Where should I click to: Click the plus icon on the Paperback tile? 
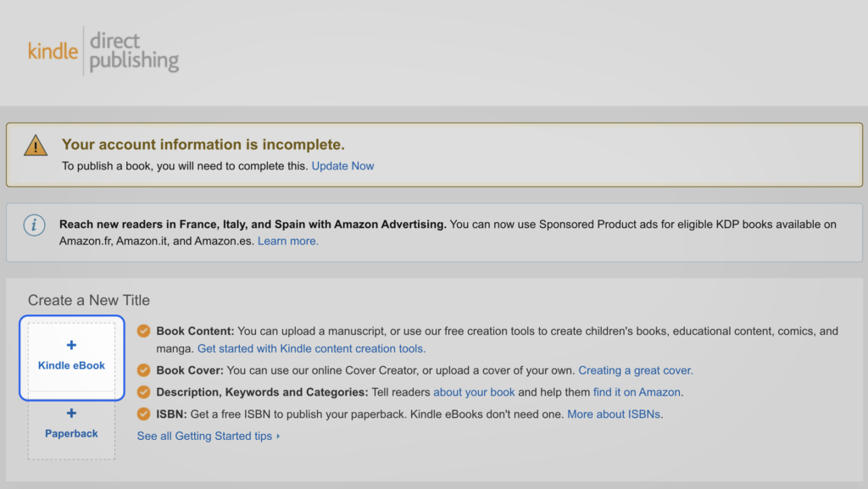[x=71, y=414]
